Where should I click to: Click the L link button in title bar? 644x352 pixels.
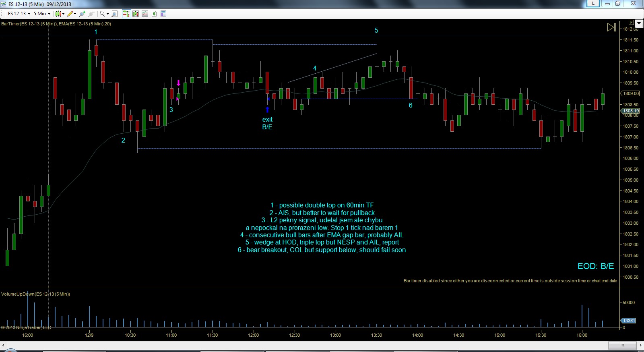pyautogui.click(x=593, y=4)
